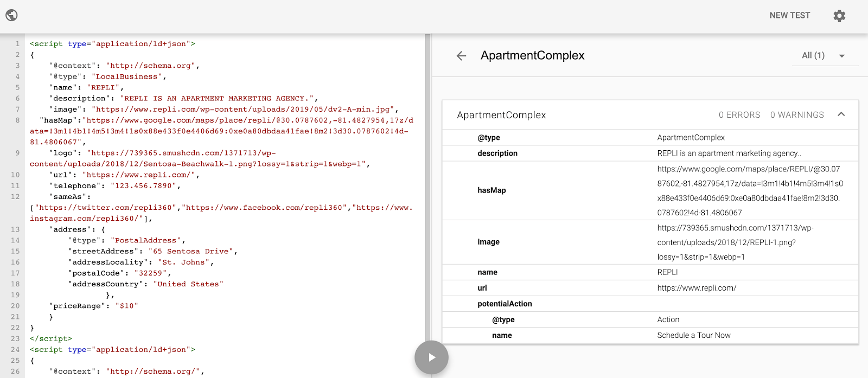Select the hasMap property row label
The height and width of the screenshot is (378, 868).
492,190
